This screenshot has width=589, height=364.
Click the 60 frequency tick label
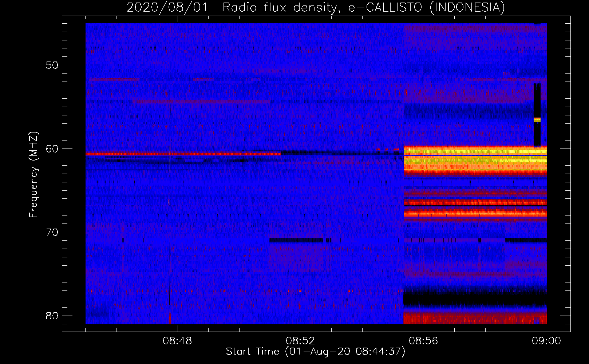click(52, 149)
